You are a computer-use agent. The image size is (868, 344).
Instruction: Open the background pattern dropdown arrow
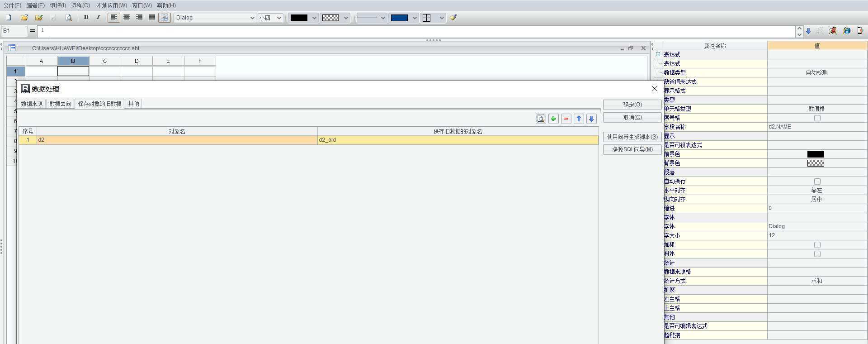(346, 18)
